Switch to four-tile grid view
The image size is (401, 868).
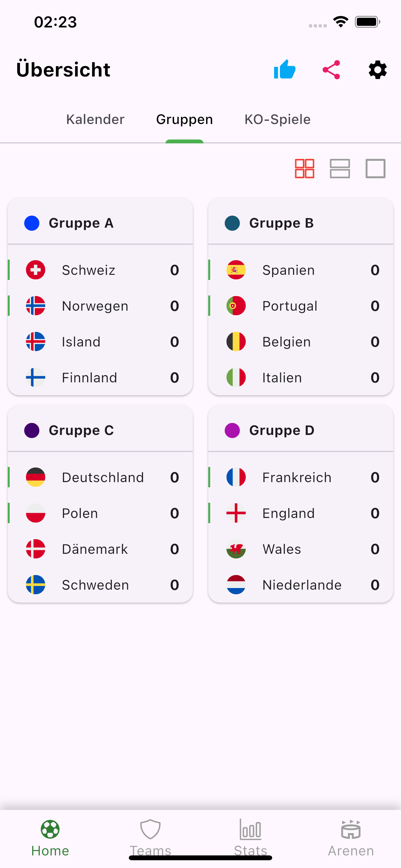point(305,169)
